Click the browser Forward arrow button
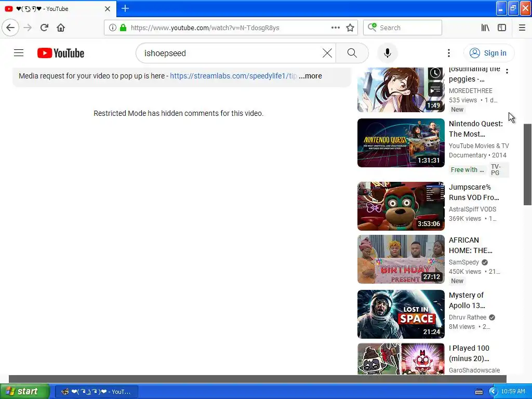This screenshot has height=399, width=532. click(28, 28)
